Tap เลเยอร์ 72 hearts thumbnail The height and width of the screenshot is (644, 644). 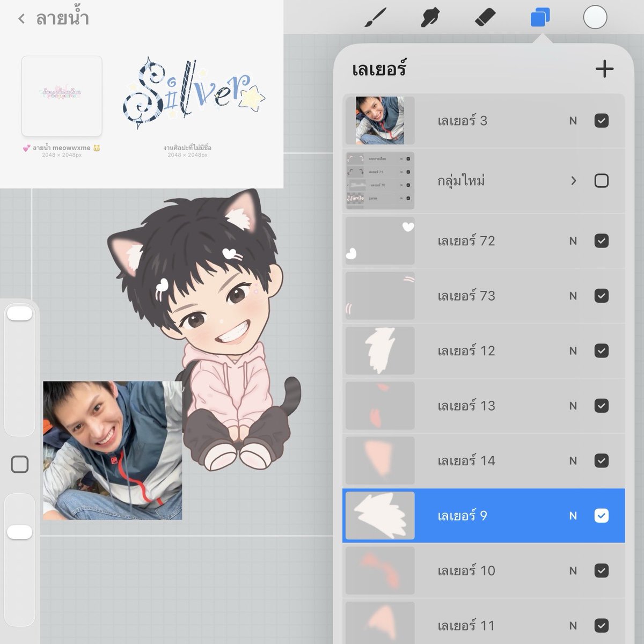(380, 241)
